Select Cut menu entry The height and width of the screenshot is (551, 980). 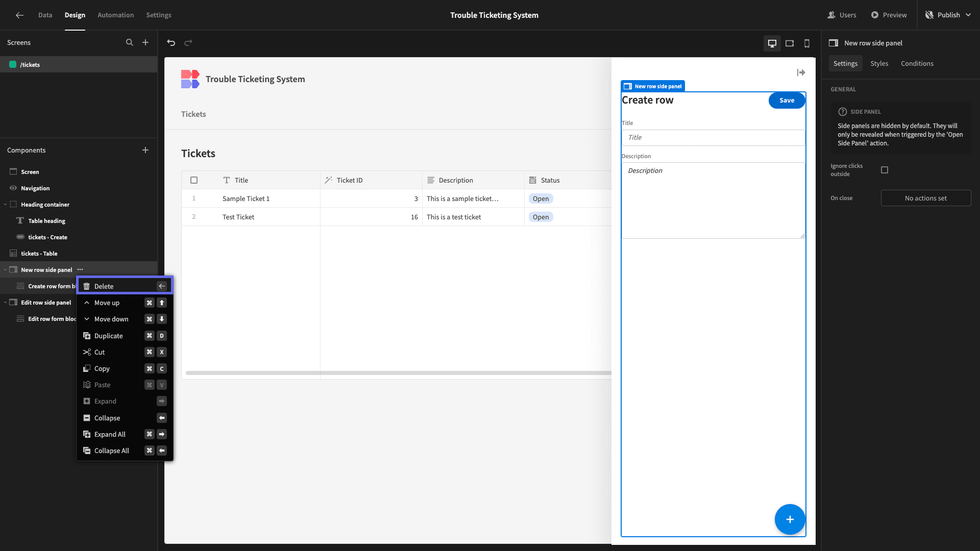pyautogui.click(x=125, y=353)
